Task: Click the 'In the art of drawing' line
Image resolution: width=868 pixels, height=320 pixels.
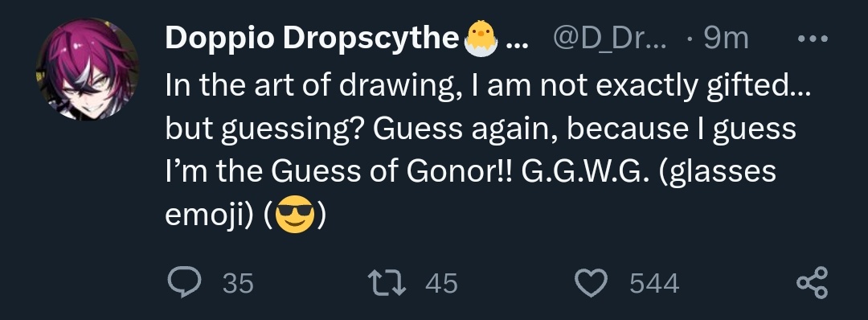Action: pyautogui.click(x=488, y=86)
